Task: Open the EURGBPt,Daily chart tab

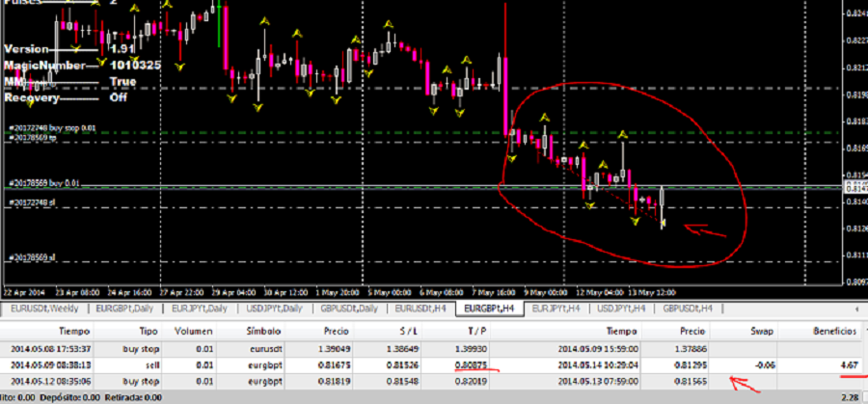Action: [123, 309]
